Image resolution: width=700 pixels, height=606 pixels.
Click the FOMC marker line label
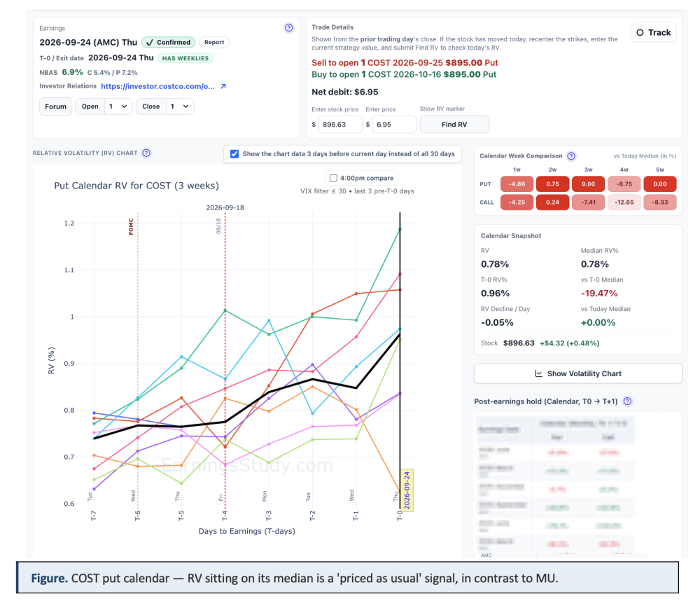(131, 226)
